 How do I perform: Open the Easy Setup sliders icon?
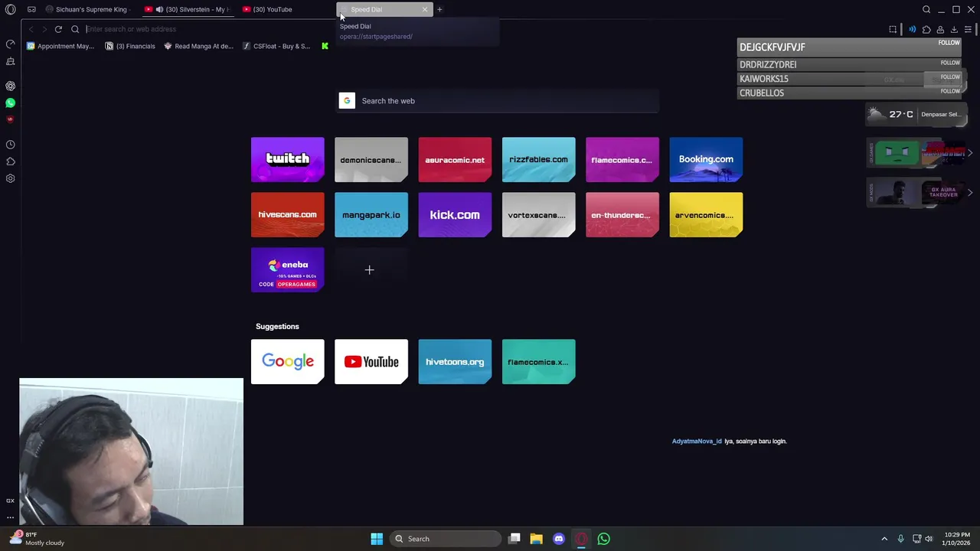(x=968, y=29)
